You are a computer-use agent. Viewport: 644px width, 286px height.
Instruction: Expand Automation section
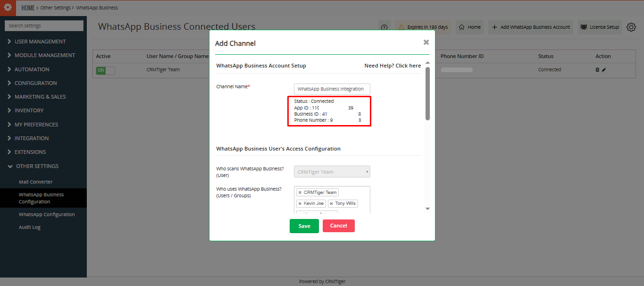pos(32,69)
